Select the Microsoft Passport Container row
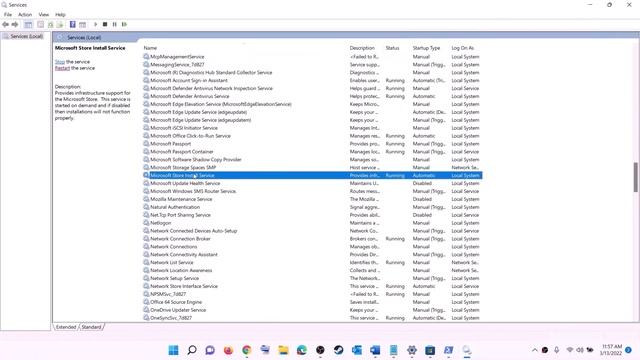This screenshot has height=360, width=640. pyautogui.click(x=312, y=152)
